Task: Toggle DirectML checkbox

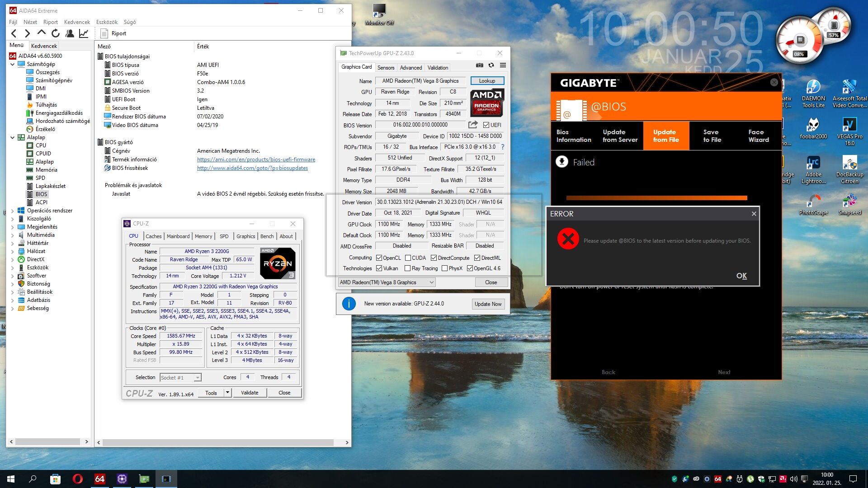Action: click(477, 258)
